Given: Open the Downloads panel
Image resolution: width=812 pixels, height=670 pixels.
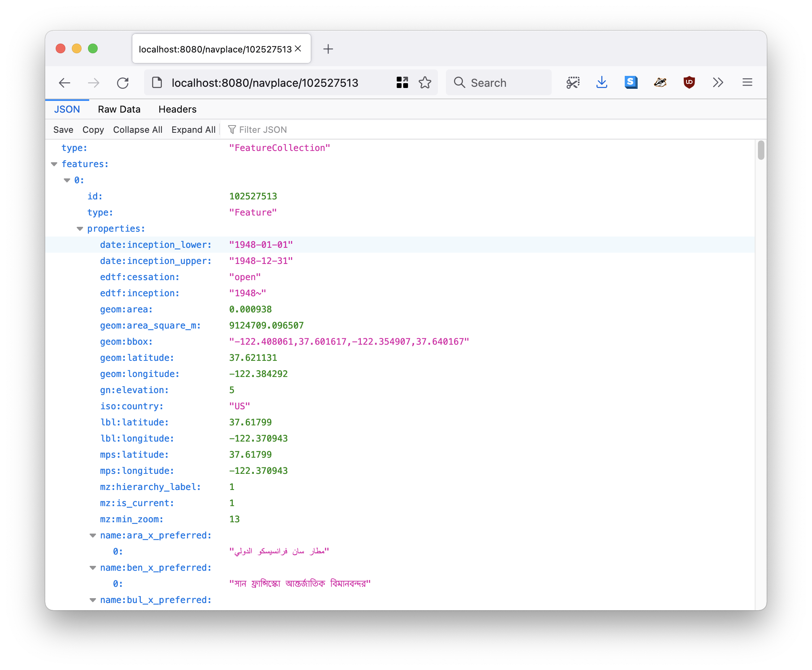Looking at the screenshot, I should [x=602, y=83].
